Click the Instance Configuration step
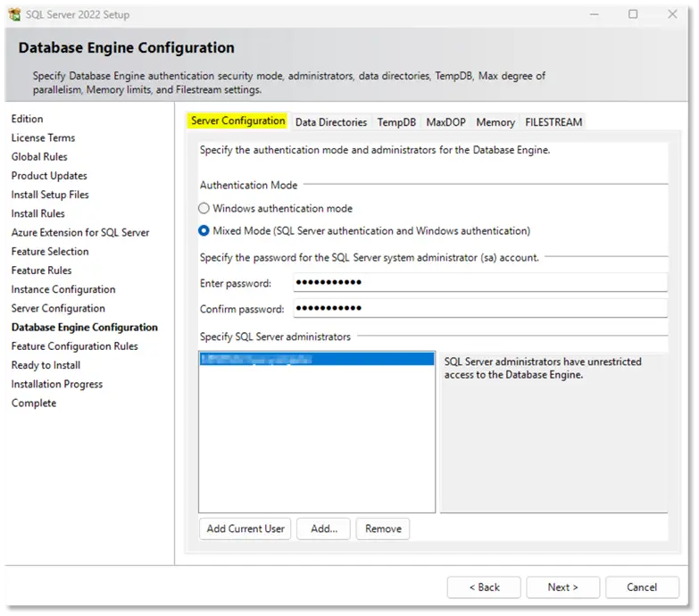This screenshot has width=699, height=616. click(x=63, y=289)
